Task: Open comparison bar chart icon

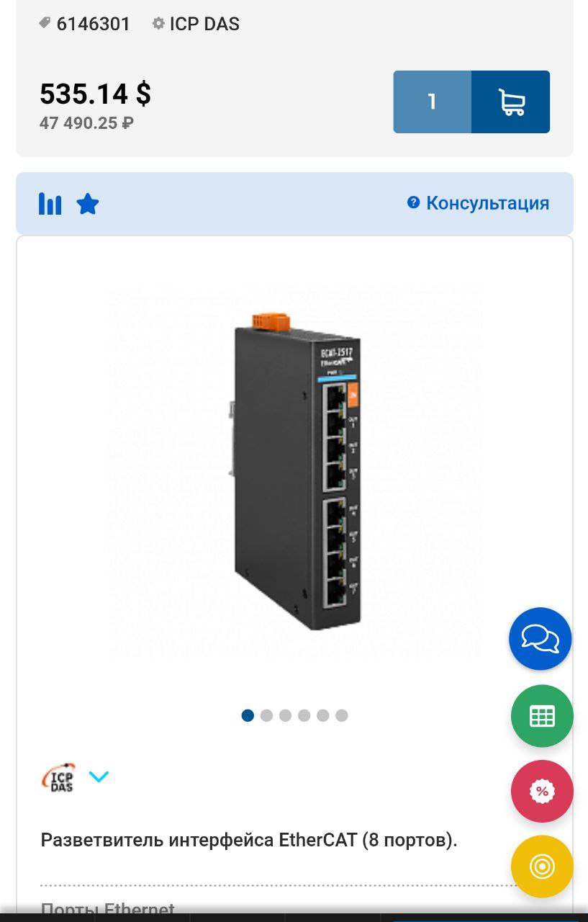Action: point(50,204)
